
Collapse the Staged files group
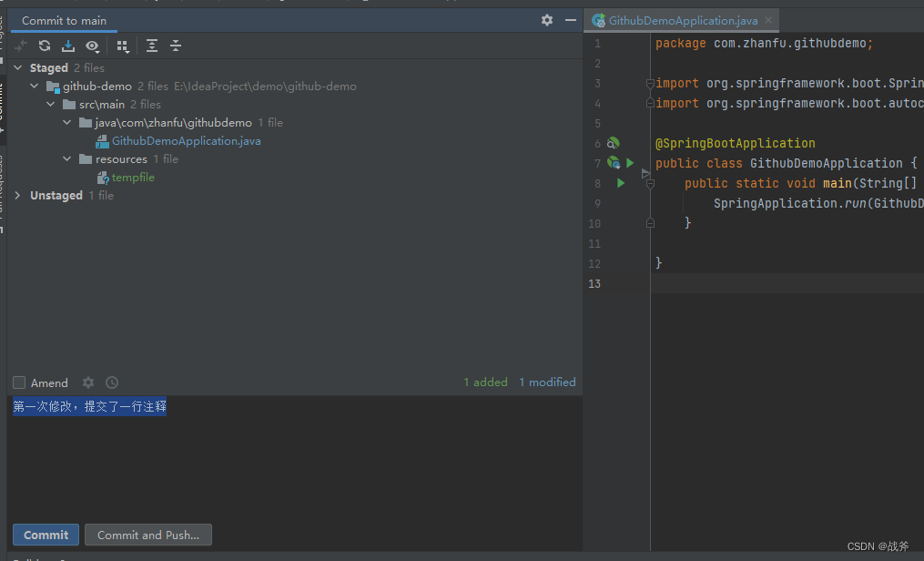click(18, 68)
